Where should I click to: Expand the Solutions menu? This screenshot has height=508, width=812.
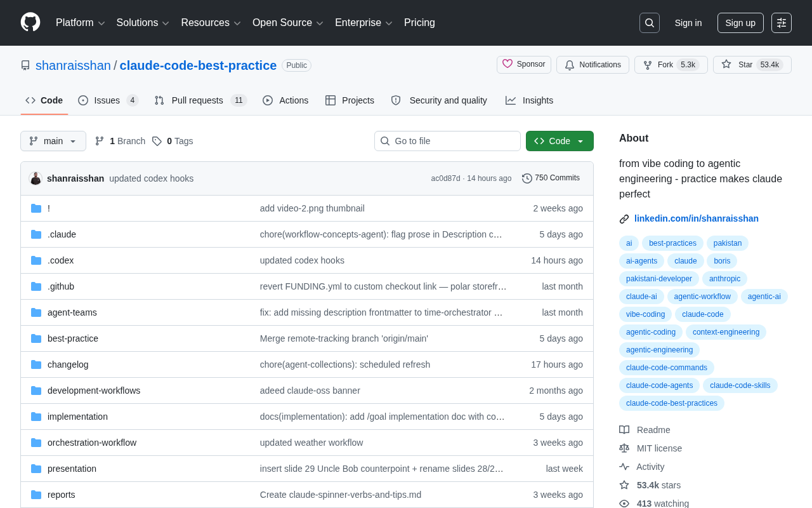point(143,23)
